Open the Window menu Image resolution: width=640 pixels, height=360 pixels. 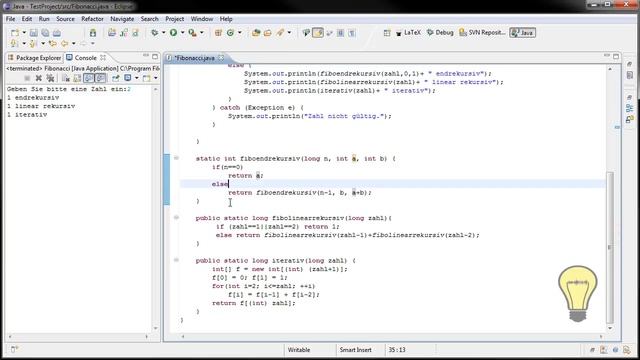[202, 19]
